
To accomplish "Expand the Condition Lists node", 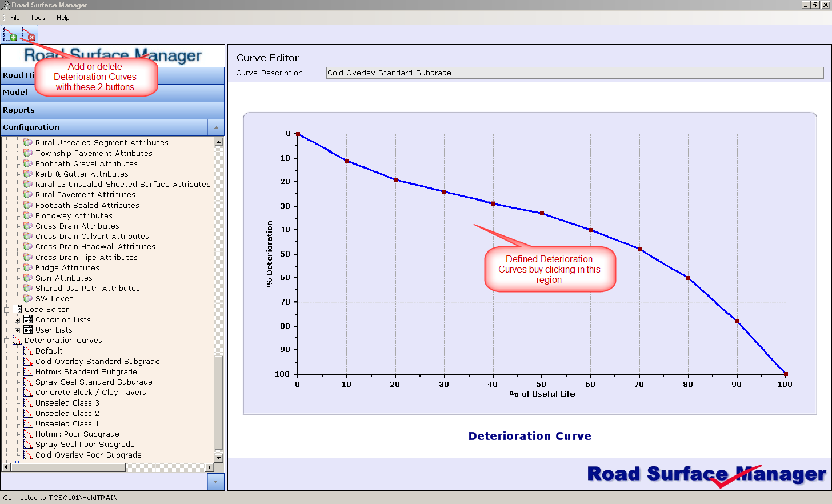I will (17, 320).
